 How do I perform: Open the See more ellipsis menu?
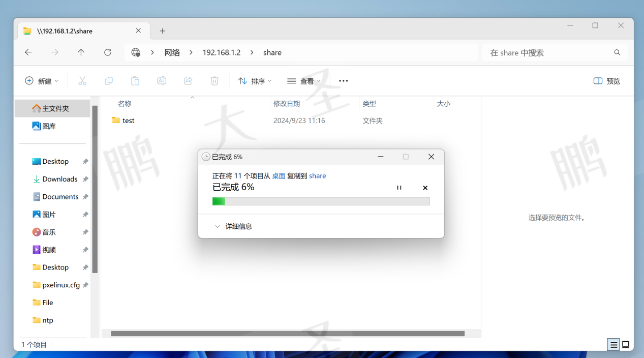point(344,81)
